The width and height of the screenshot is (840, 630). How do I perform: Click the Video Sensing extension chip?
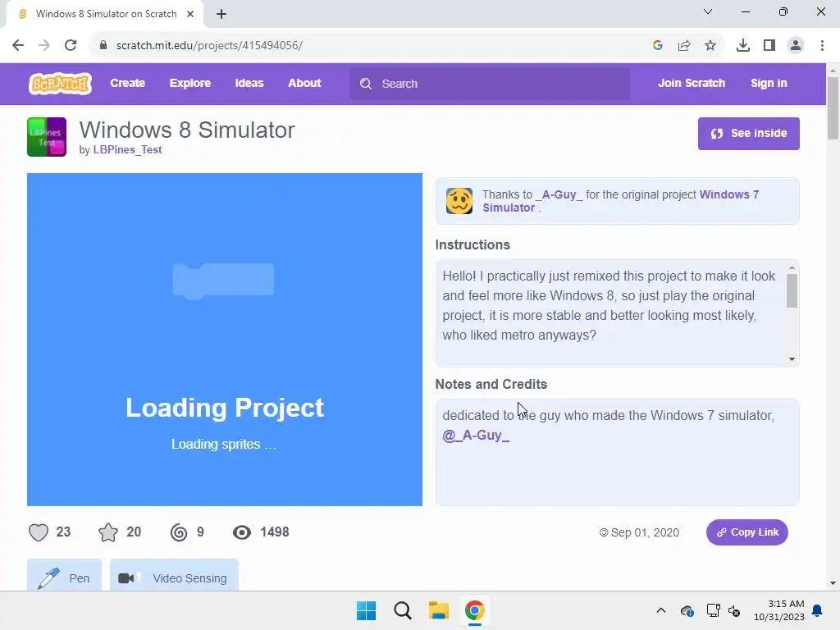pos(174,575)
